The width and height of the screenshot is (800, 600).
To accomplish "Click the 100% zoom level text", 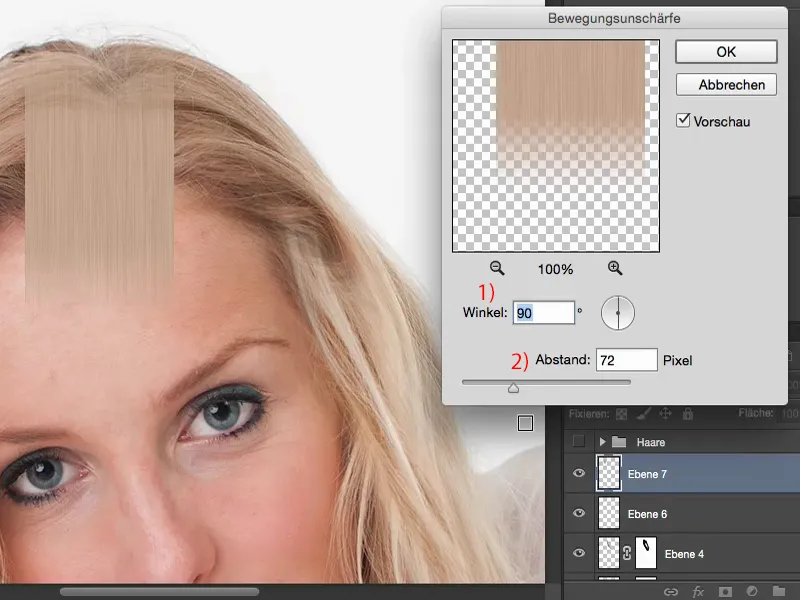I will tap(555, 269).
